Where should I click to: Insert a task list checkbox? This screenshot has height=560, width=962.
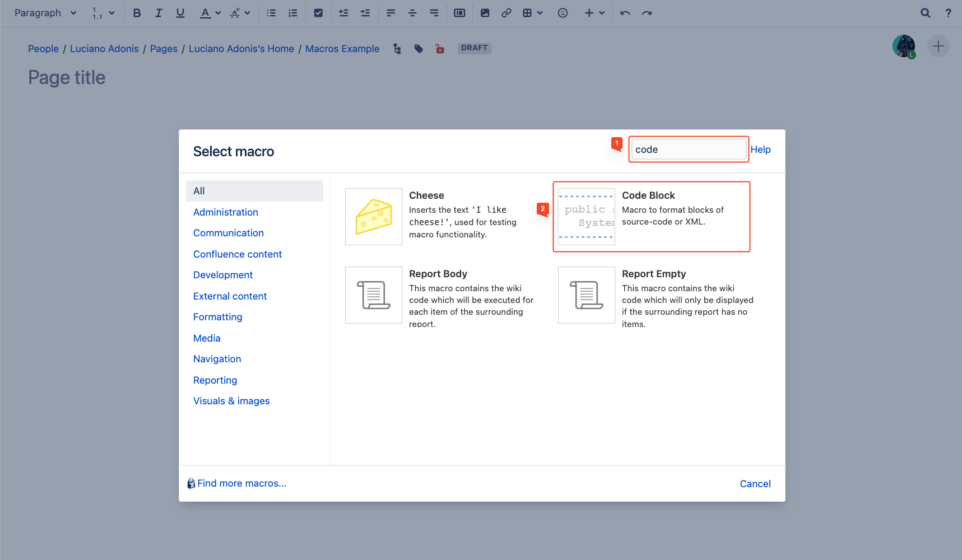coord(318,13)
